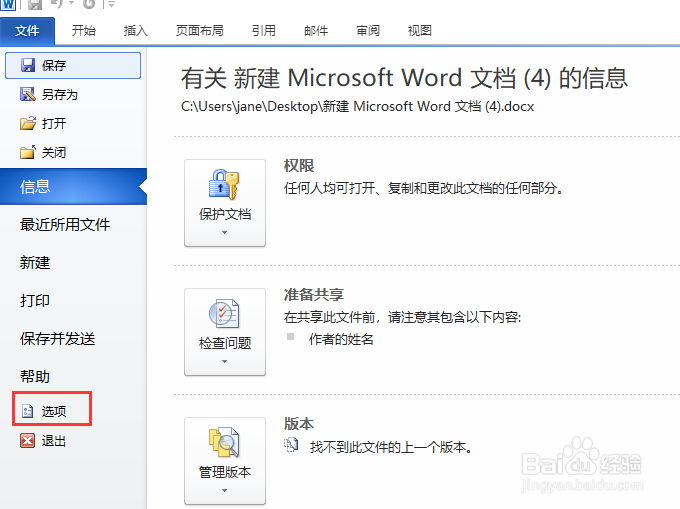Click the 选项 (Options) text
The width and height of the screenshot is (680, 509).
click(x=54, y=411)
